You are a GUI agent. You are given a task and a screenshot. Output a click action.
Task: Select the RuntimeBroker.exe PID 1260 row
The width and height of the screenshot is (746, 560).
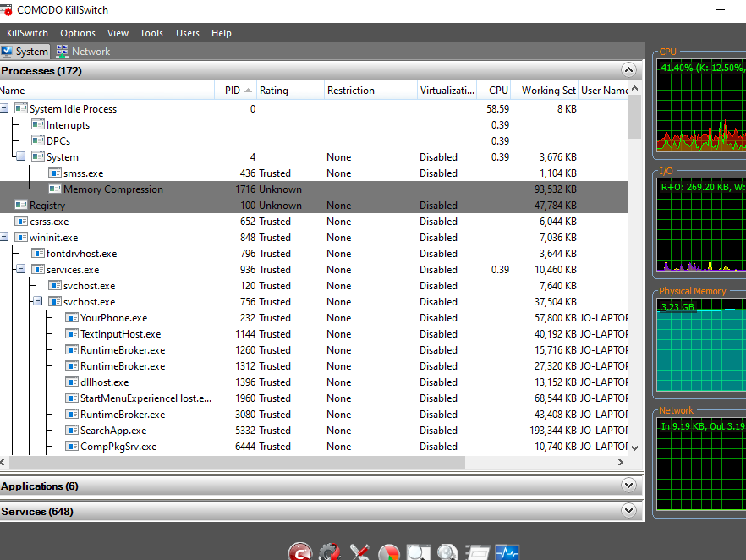click(x=314, y=350)
